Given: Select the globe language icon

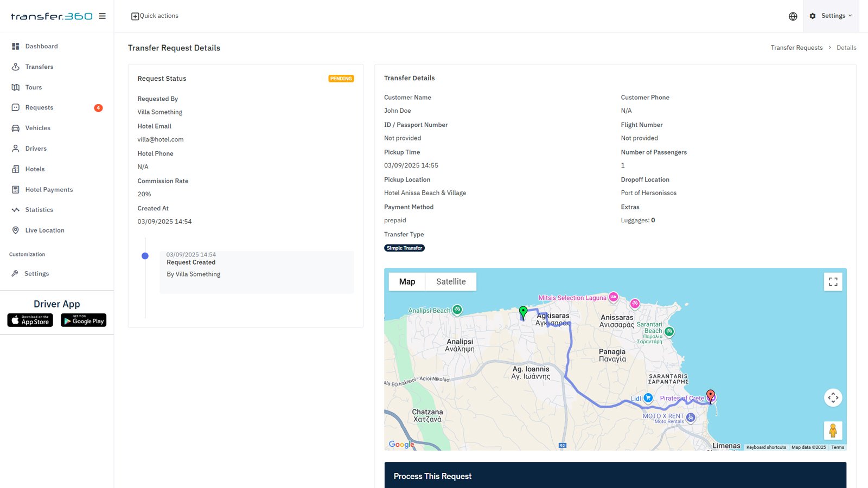Looking at the screenshot, I should coord(793,16).
